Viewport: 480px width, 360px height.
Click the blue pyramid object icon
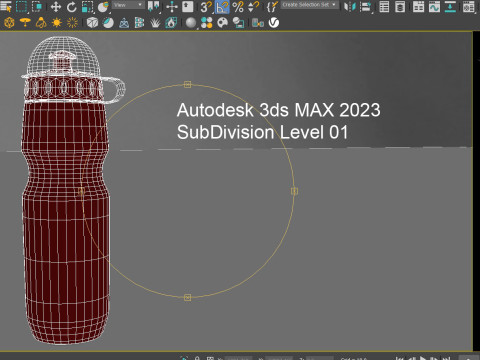(x=124, y=23)
